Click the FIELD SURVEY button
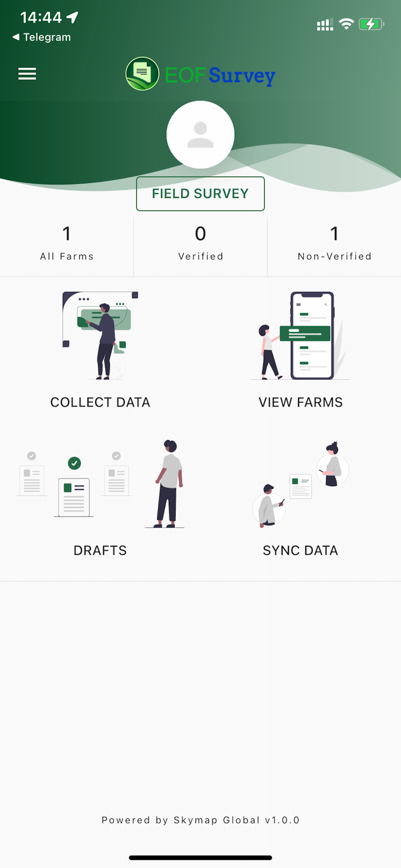The width and height of the screenshot is (401, 868). pyautogui.click(x=200, y=194)
